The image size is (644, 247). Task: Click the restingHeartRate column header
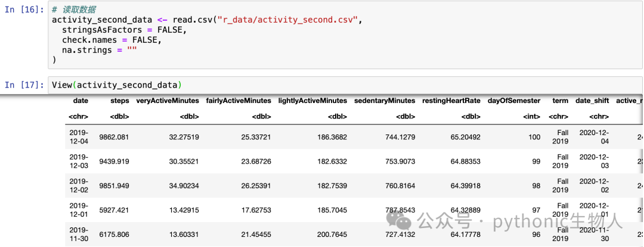[x=451, y=101]
